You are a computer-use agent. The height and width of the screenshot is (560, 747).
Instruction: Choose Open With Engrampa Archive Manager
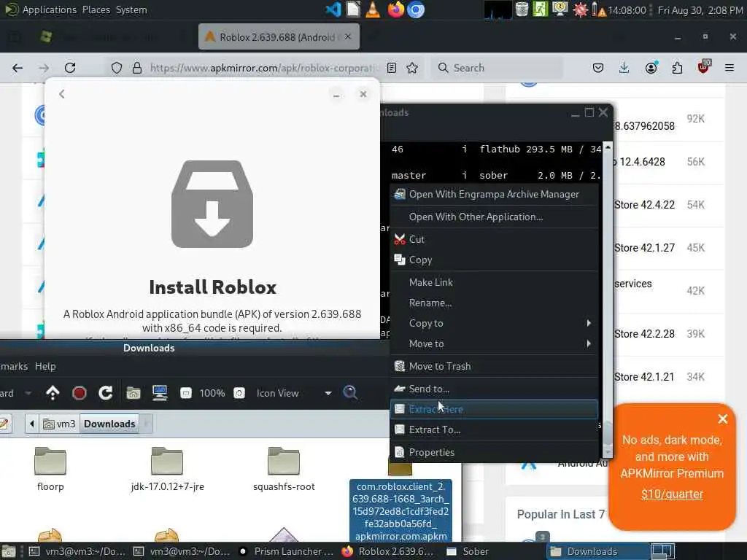(x=494, y=194)
